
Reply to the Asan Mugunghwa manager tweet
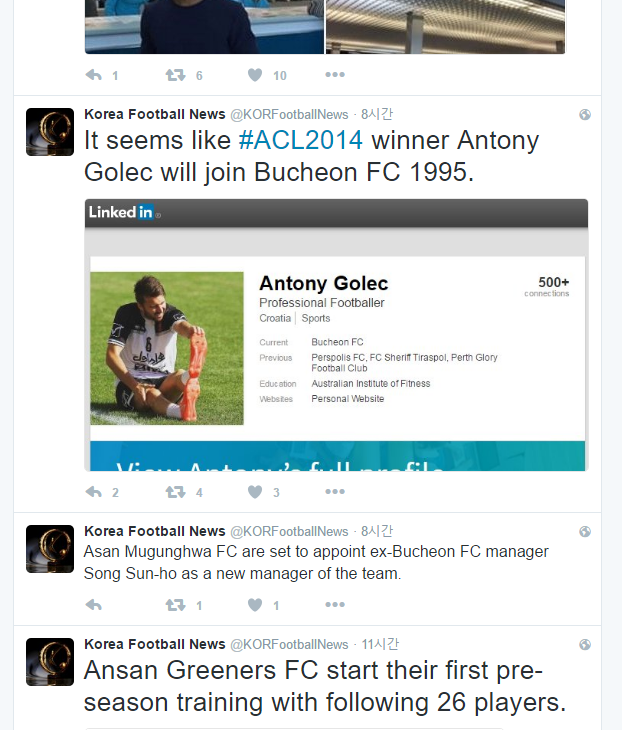(94, 605)
